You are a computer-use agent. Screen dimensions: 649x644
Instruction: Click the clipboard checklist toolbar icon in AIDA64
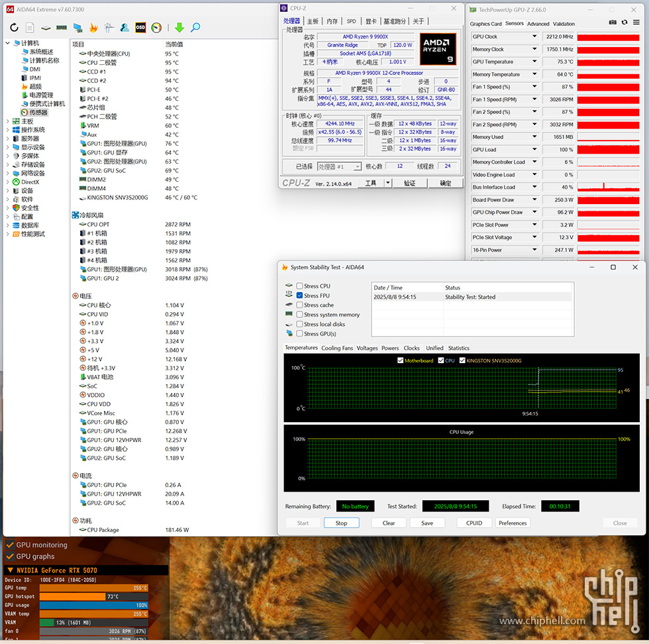(109, 28)
